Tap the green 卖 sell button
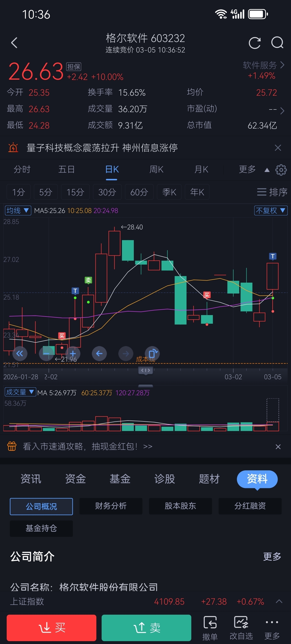The image size is (291, 644). 146,628
